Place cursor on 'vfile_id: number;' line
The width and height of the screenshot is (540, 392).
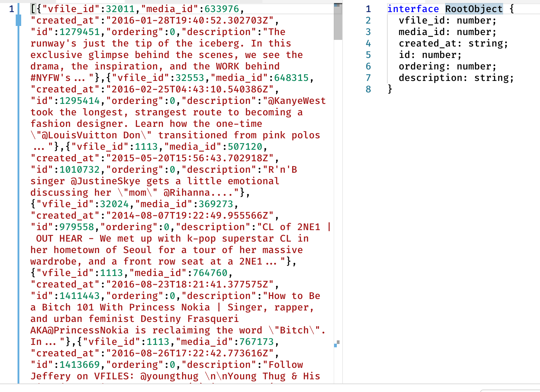pos(447,21)
